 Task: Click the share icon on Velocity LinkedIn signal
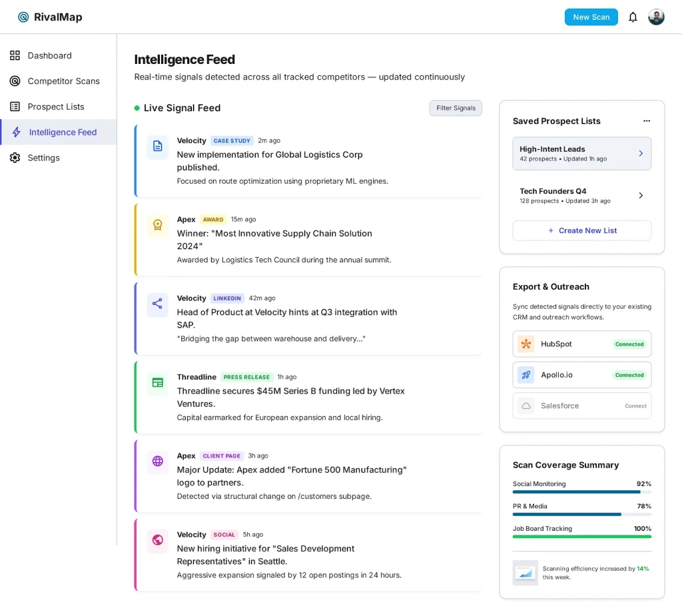click(x=157, y=304)
